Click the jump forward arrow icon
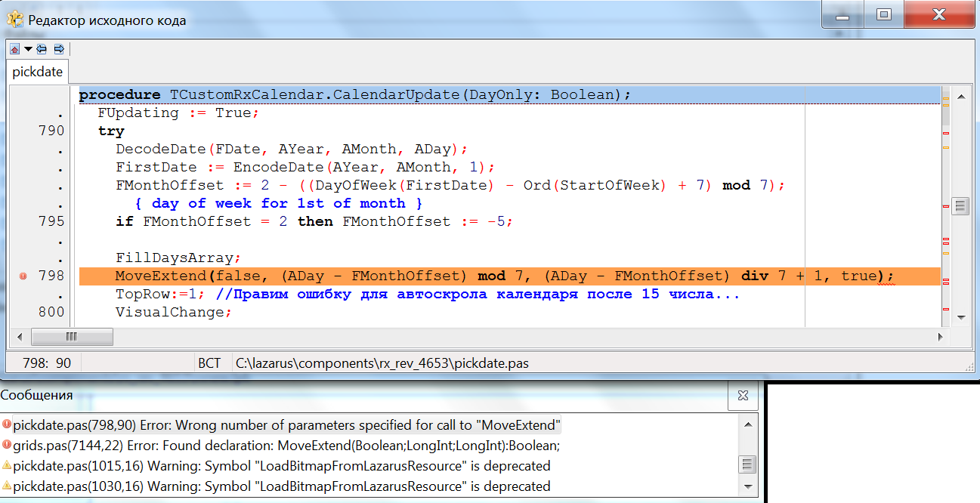Image resolution: width=980 pixels, height=503 pixels. (58, 49)
